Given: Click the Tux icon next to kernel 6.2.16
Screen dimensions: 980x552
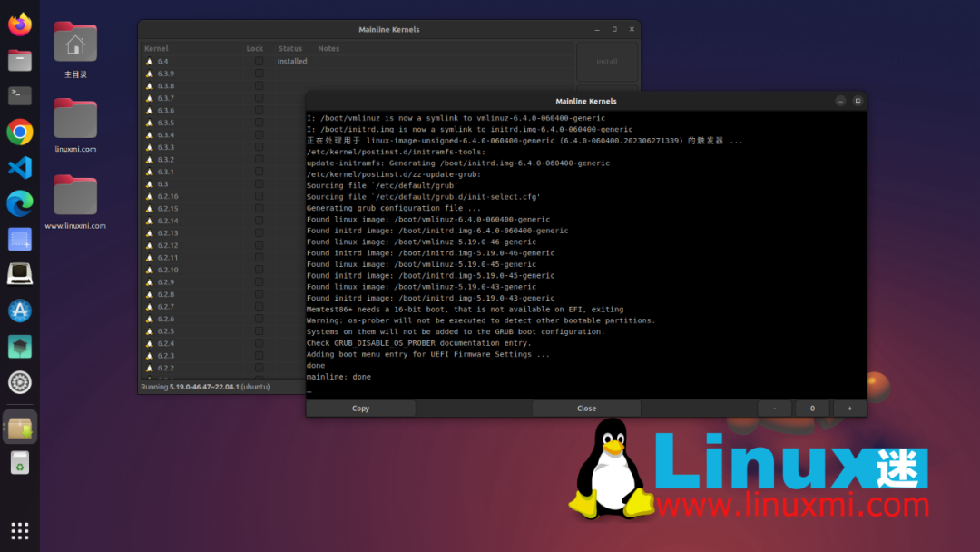Looking at the screenshot, I should click(x=149, y=195).
